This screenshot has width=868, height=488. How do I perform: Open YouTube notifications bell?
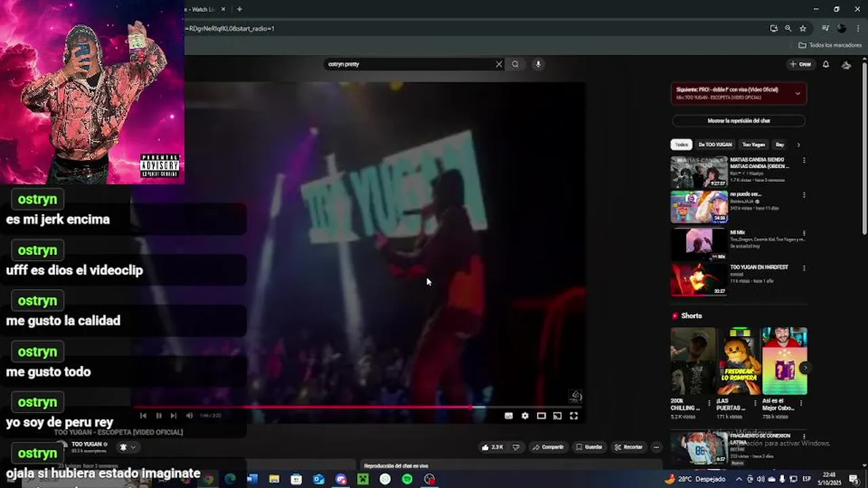(826, 64)
